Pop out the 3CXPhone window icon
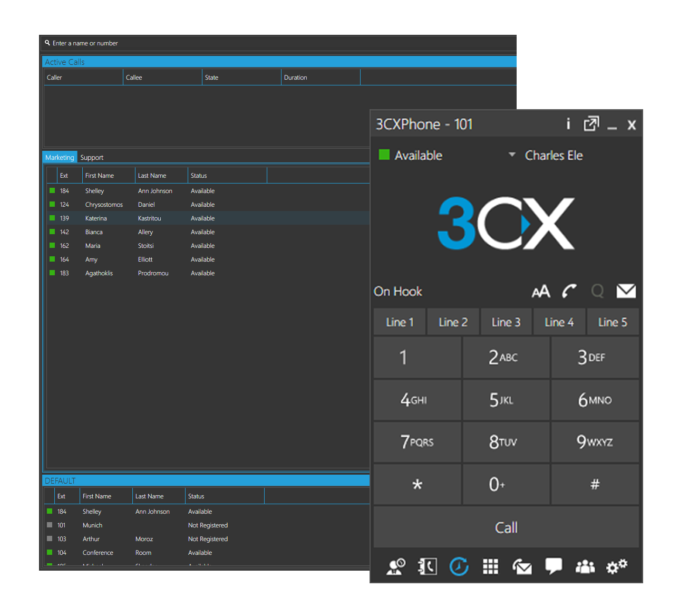This screenshot has width=679, height=616. 591,124
